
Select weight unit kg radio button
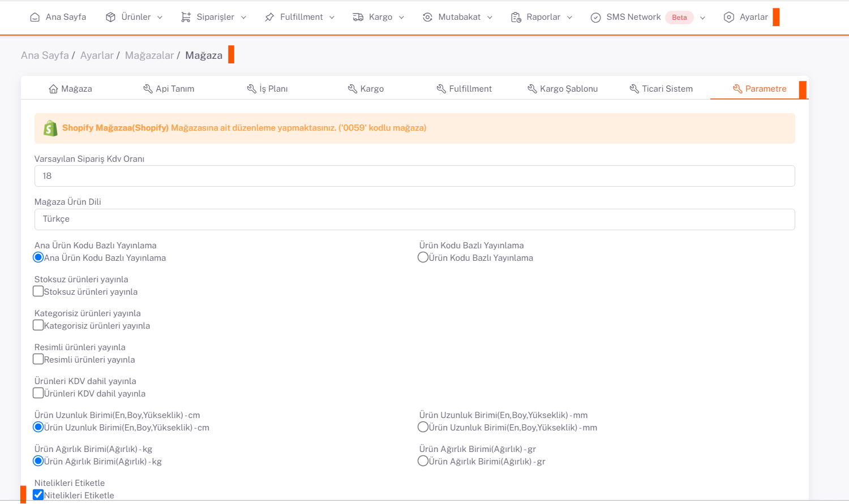click(38, 461)
